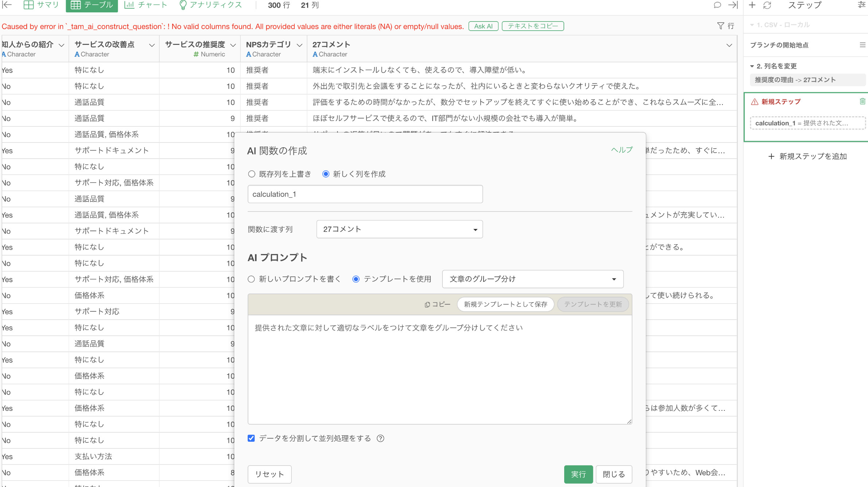The height and width of the screenshot is (487, 868).
Task: Open the 関数に渡す列 dropdown showing 27コメント
Action: 399,229
